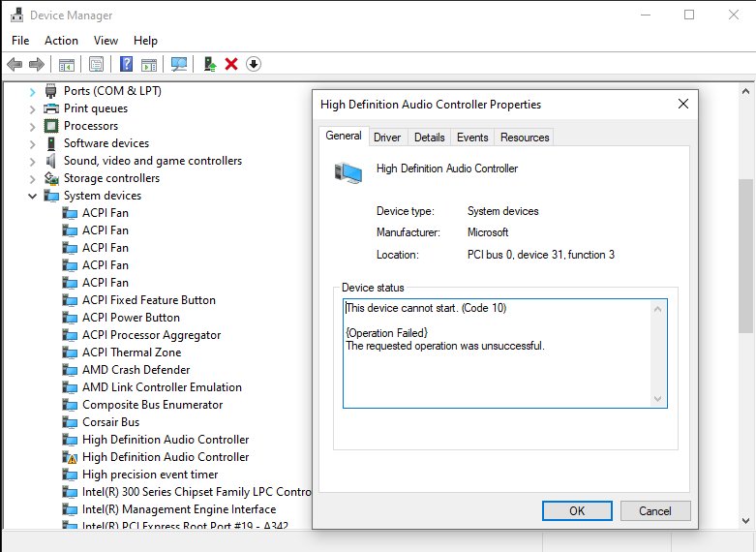Image resolution: width=756 pixels, height=552 pixels.
Task: Click the main window scrollbar down arrow
Action: pyautogui.click(x=745, y=521)
